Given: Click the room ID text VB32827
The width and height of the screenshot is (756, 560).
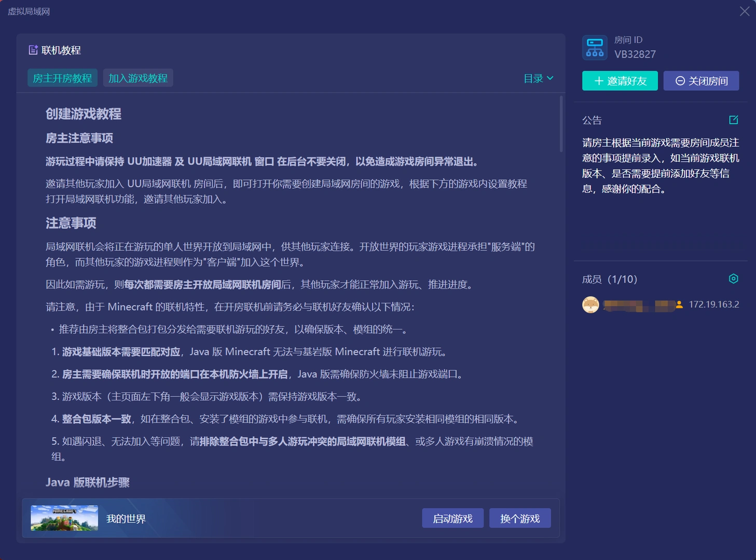Looking at the screenshot, I should click(635, 54).
